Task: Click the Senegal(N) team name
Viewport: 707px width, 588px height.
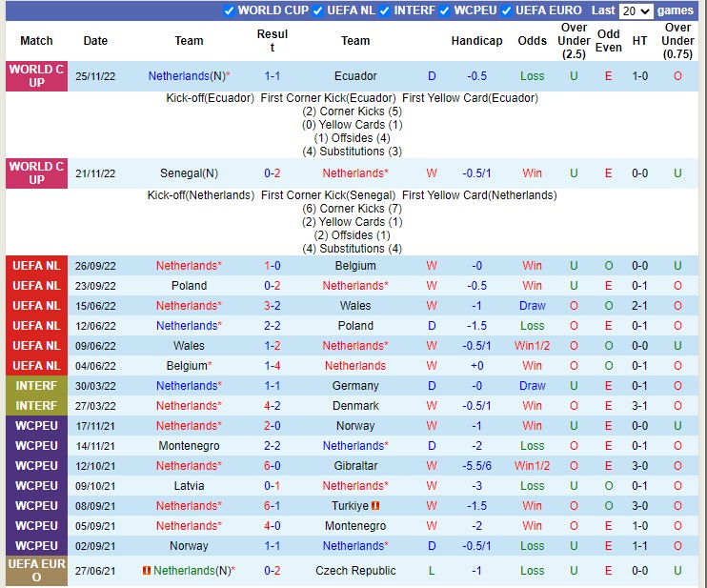Action: coord(189,173)
